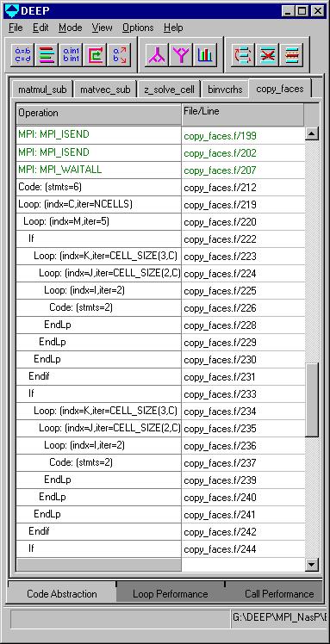Screen dimensions: 330x644
Task: Select the copy_faces tab
Action: pyautogui.click(x=280, y=89)
